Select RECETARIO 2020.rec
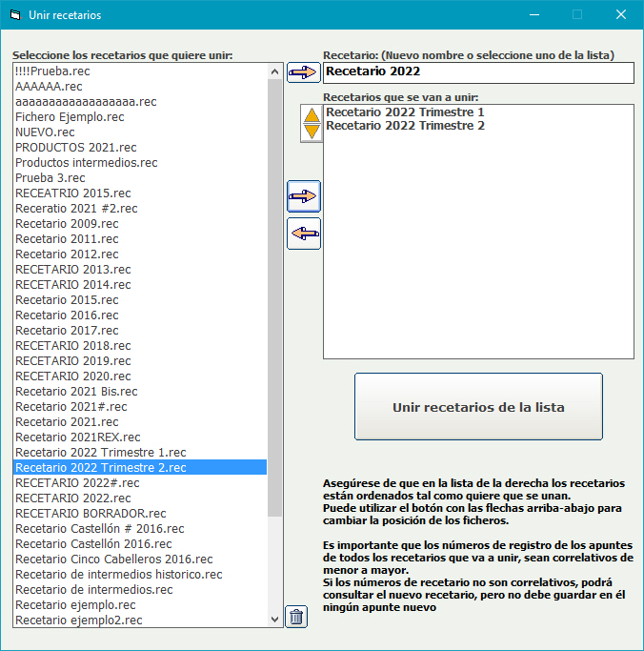This screenshot has height=651, width=644. 140,376
